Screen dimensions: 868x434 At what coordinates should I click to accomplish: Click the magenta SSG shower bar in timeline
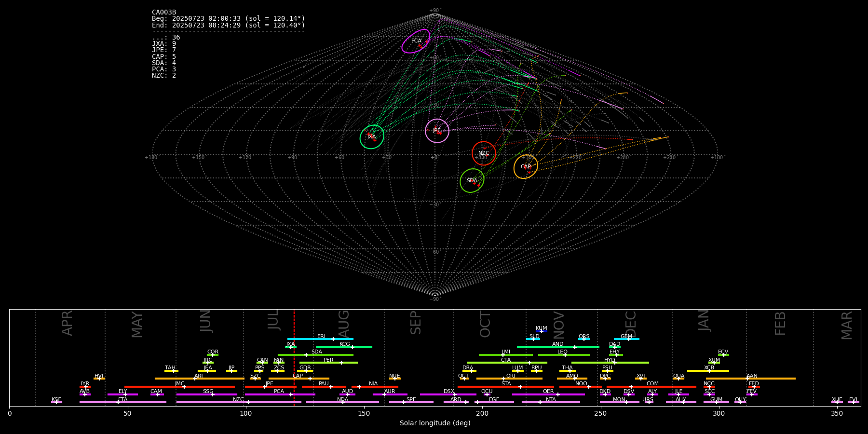206,394
